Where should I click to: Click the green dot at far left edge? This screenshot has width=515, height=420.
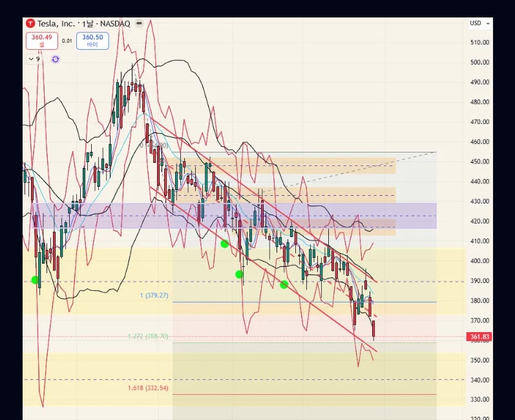pyautogui.click(x=35, y=280)
